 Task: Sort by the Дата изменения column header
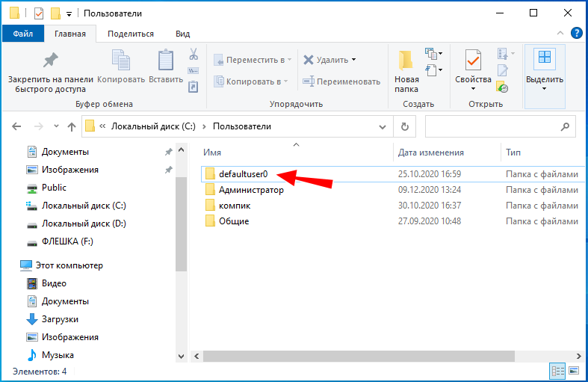[x=431, y=153]
